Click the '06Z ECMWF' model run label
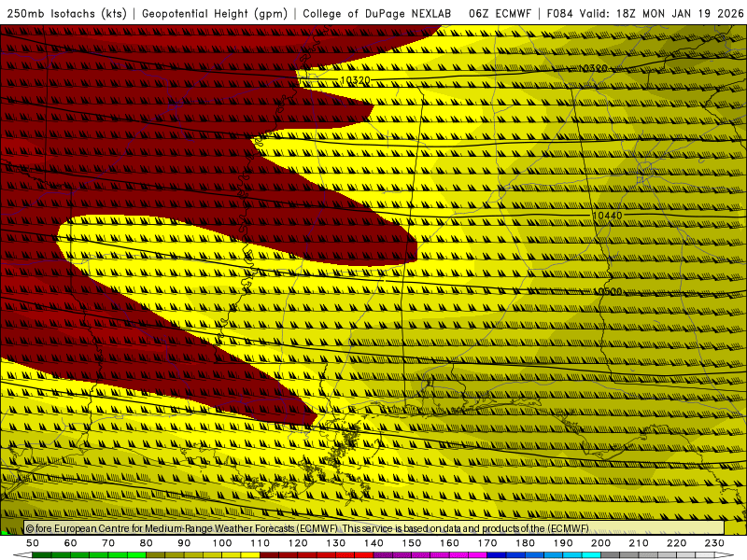 tap(500, 13)
